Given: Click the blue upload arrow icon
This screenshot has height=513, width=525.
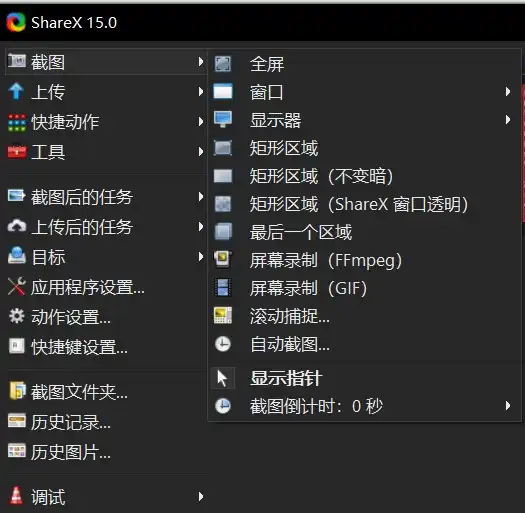Looking at the screenshot, I should pyautogui.click(x=16, y=91).
